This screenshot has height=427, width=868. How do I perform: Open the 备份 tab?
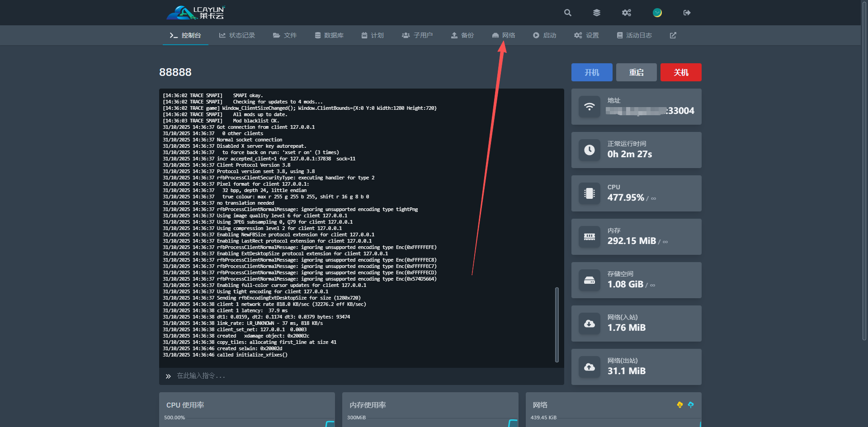[462, 35]
